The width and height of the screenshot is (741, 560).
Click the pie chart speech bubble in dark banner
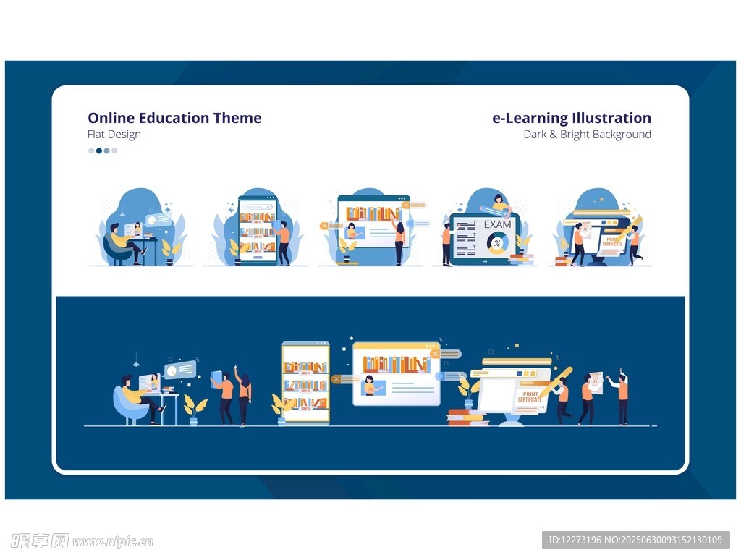180,370
